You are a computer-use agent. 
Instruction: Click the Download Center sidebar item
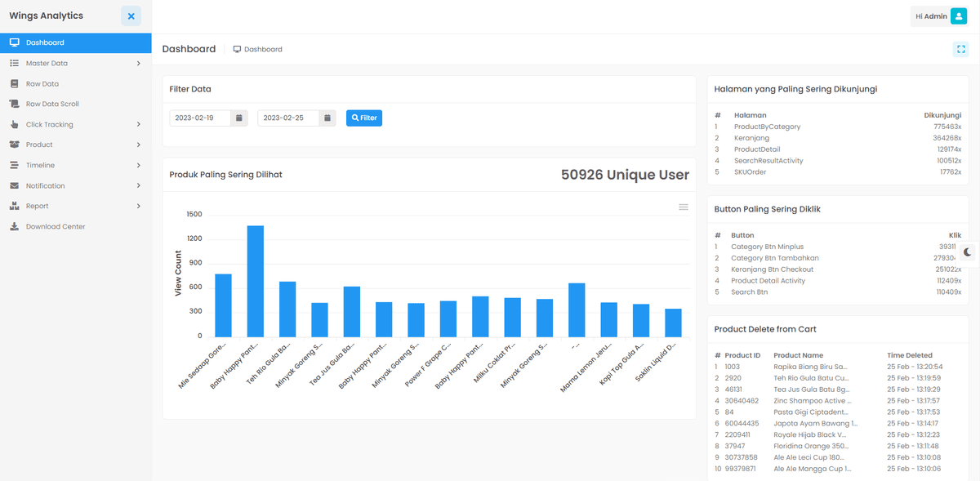click(x=56, y=226)
